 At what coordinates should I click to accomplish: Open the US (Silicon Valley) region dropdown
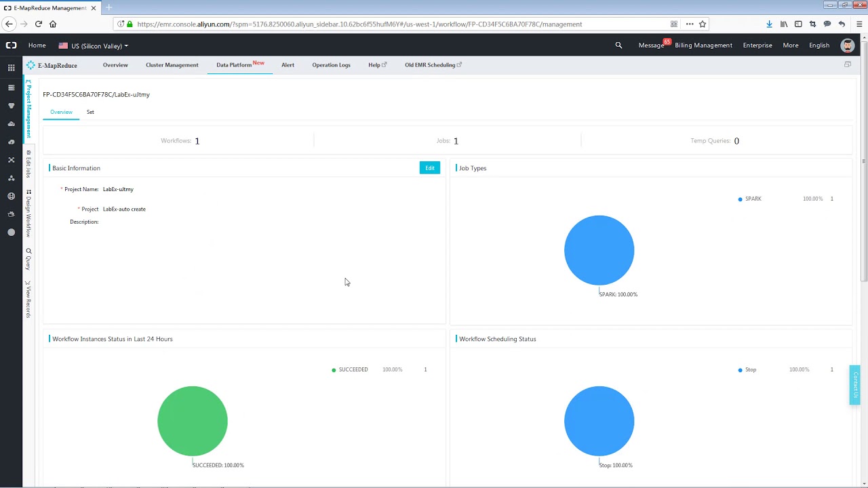[94, 46]
